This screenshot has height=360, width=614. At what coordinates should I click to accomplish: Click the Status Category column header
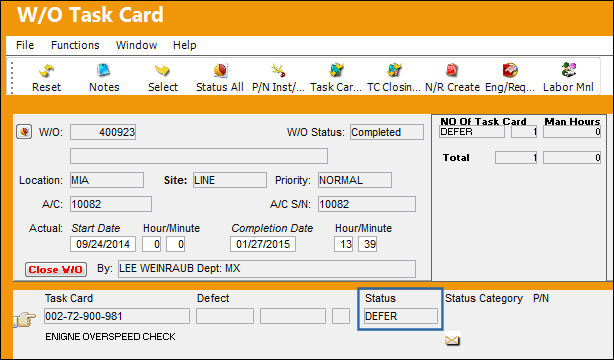(484, 298)
